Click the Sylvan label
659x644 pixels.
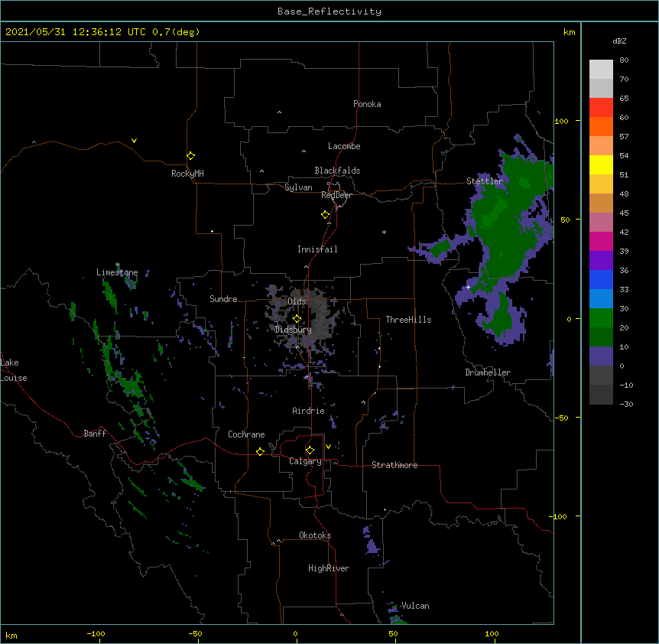click(x=298, y=187)
